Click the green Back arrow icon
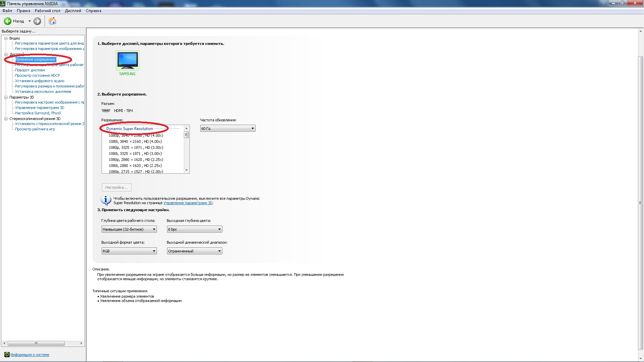The width and height of the screenshot is (644, 362). pos(7,21)
